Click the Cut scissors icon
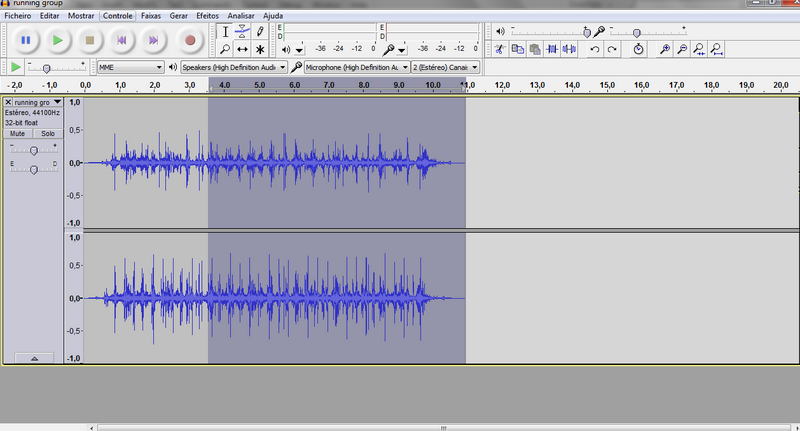 (x=500, y=49)
